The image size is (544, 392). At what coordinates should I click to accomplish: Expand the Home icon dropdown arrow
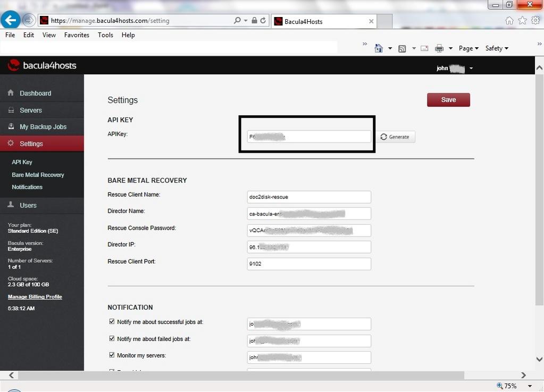pyautogui.click(x=390, y=48)
